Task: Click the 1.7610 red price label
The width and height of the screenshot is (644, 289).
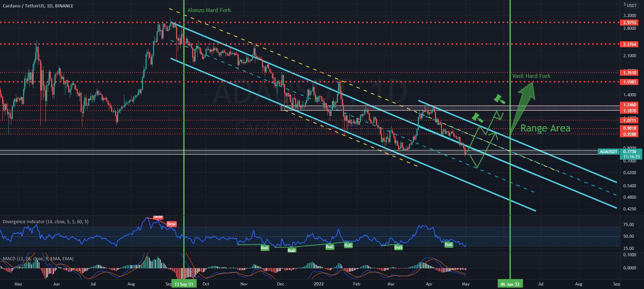Action: tap(630, 73)
